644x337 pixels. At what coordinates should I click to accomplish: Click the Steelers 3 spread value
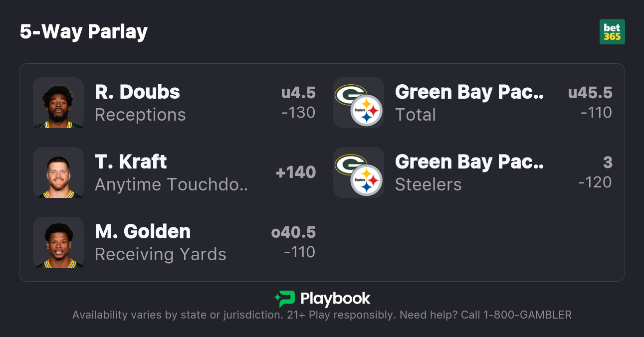coord(607,163)
